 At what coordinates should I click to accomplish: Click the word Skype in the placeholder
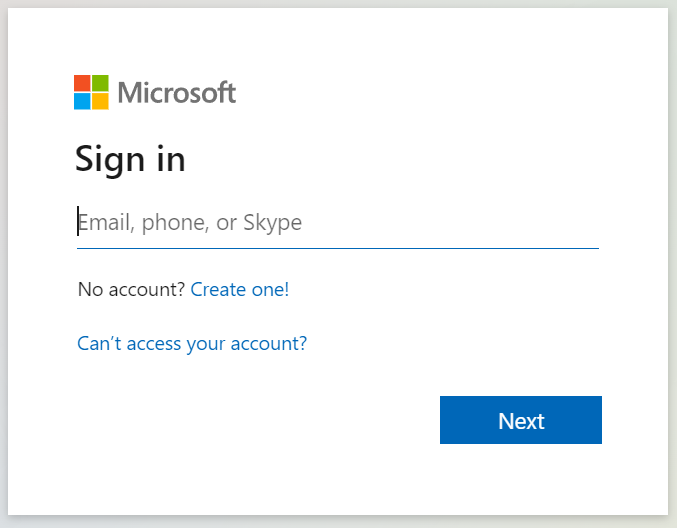coord(272,224)
